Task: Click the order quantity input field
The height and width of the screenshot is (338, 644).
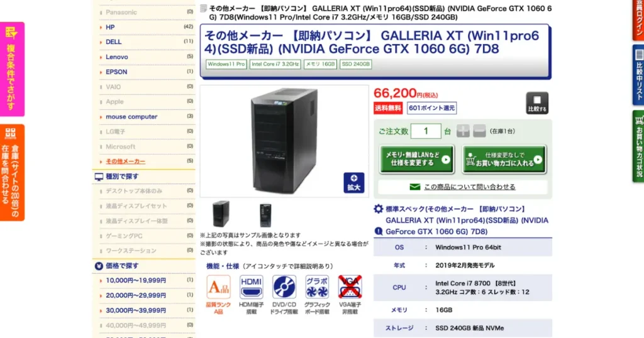Action: pos(426,131)
